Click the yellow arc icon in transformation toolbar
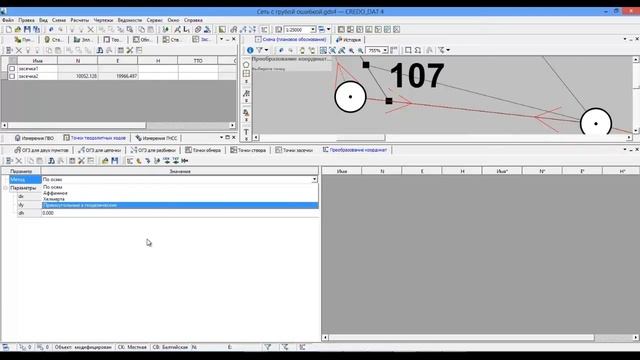This screenshot has height=360, width=640. [139, 161]
